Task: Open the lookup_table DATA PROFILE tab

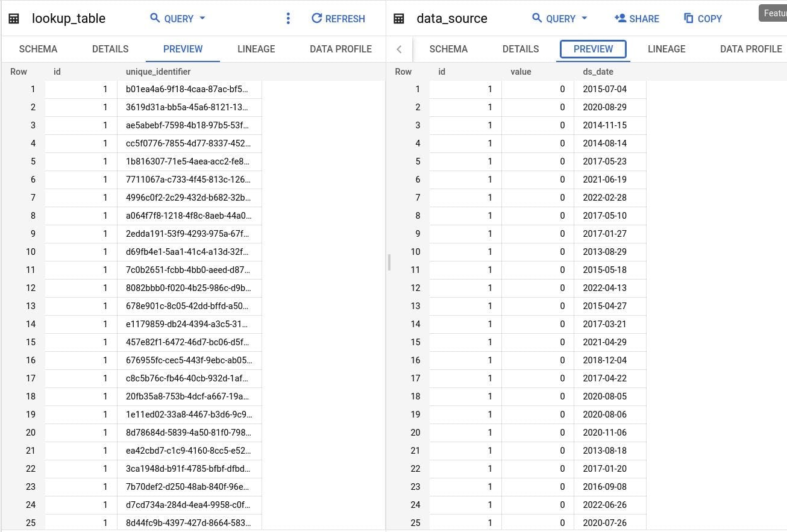Action: click(340, 49)
